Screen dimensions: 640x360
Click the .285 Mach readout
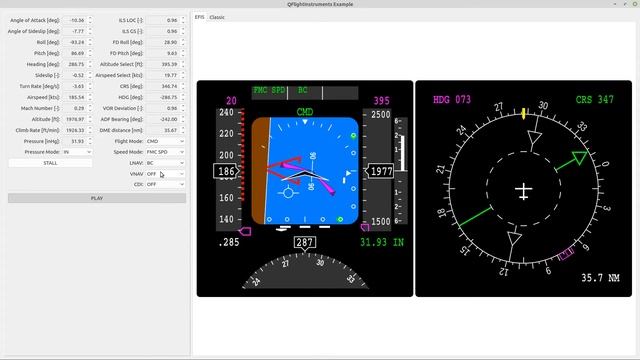click(x=229, y=242)
